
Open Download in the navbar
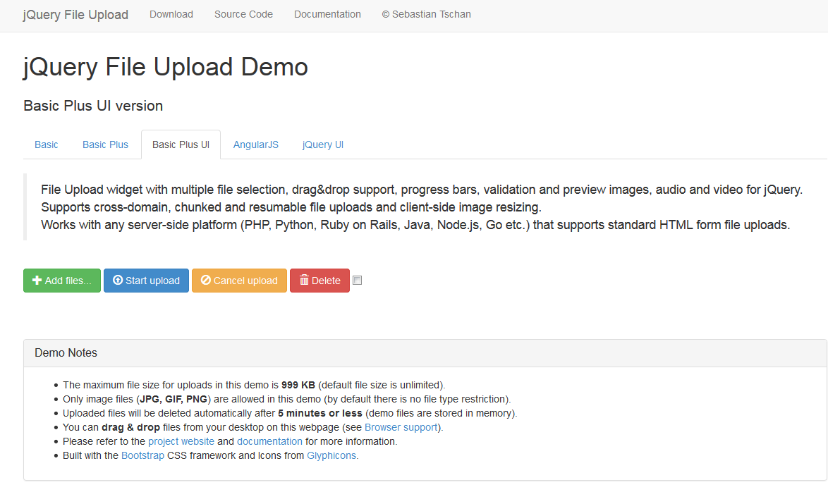point(171,14)
